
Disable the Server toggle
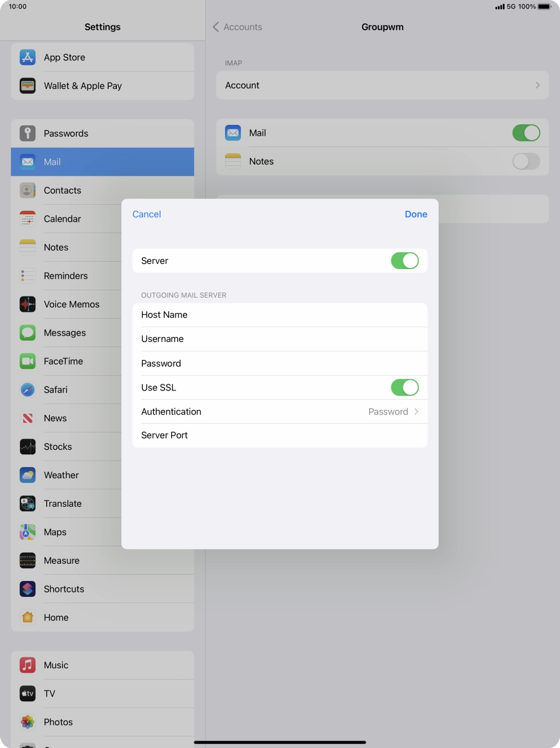click(x=404, y=261)
